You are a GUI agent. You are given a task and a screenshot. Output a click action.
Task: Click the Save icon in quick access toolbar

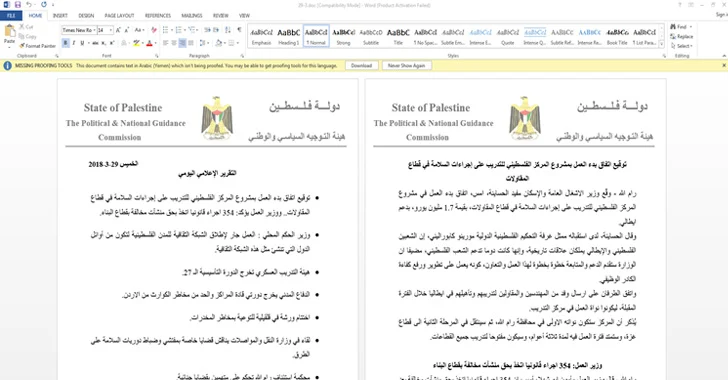(18, 5)
